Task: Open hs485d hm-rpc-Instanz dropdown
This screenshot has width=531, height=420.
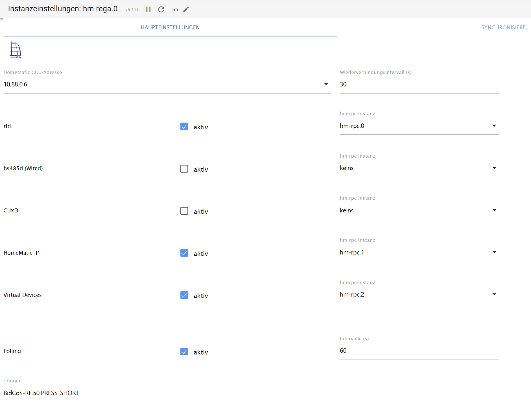Action: [x=419, y=168]
